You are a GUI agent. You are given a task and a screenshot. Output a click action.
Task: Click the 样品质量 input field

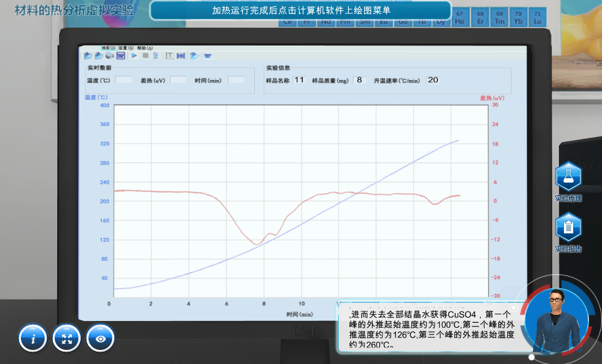[x=360, y=80]
